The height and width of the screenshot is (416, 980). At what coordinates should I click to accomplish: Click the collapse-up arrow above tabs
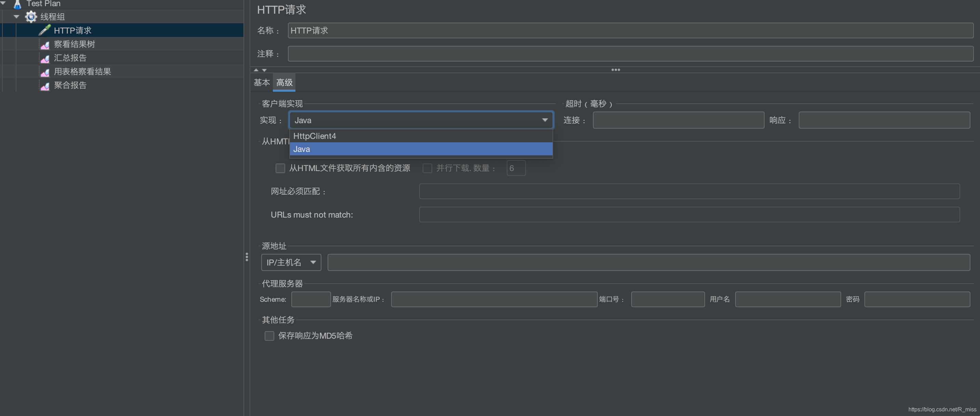pos(256,70)
